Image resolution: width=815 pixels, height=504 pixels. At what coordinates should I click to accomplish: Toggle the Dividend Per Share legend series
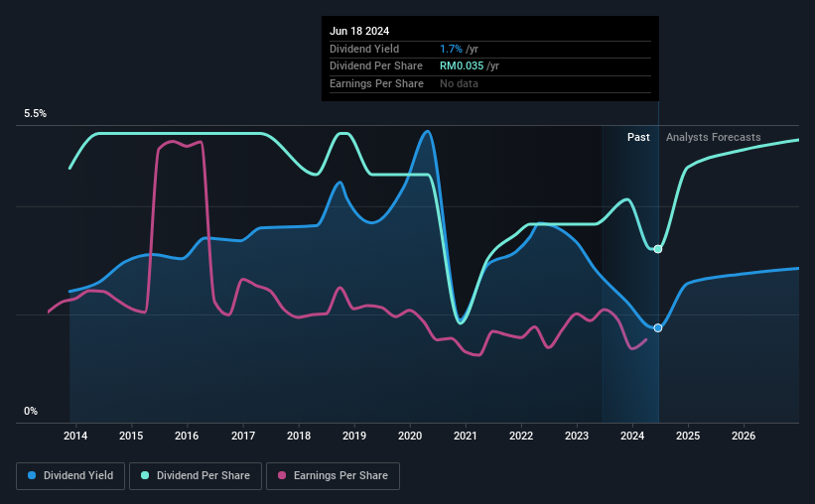click(x=196, y=476)
